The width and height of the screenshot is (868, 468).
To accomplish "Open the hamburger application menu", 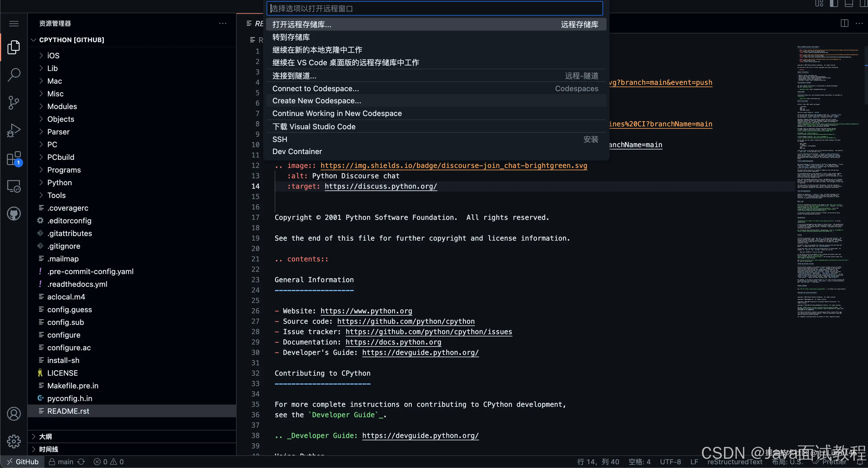I will 14,24.
